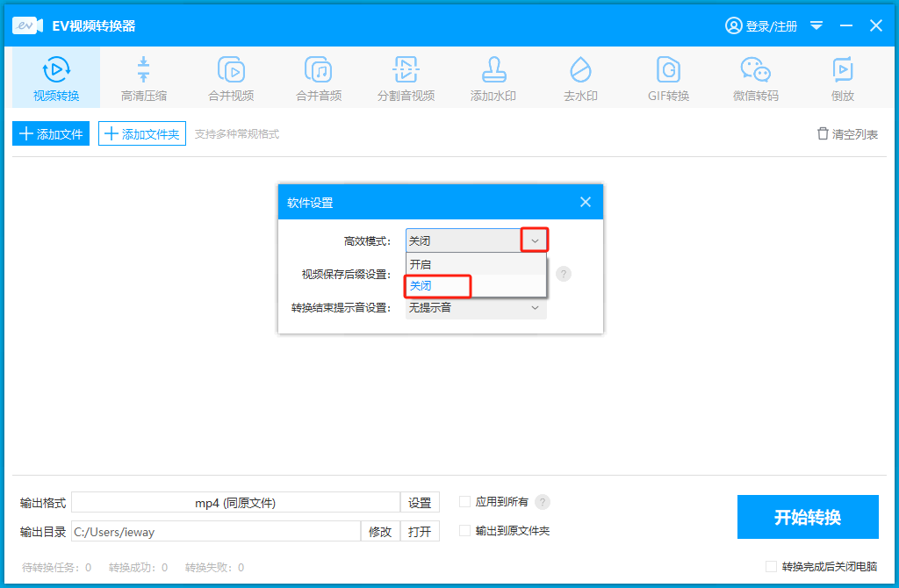Close the 软件设置 dialog

click(x=586, y=203)
